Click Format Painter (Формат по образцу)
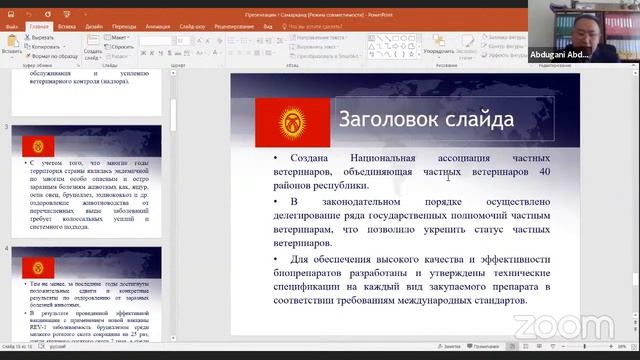Screen dimensions: 640x360 [51, 56]
